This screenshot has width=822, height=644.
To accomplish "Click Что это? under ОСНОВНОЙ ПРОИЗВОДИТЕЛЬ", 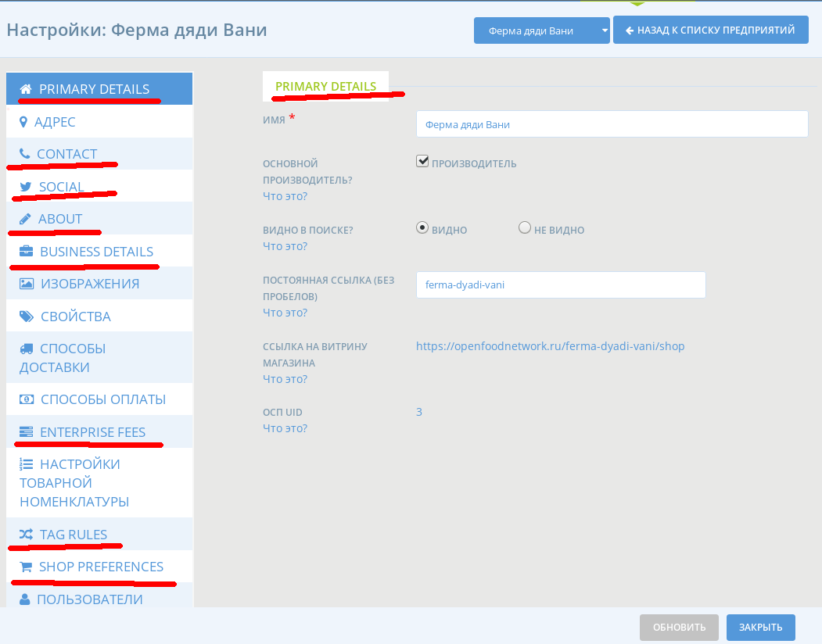I will point(285,196).
